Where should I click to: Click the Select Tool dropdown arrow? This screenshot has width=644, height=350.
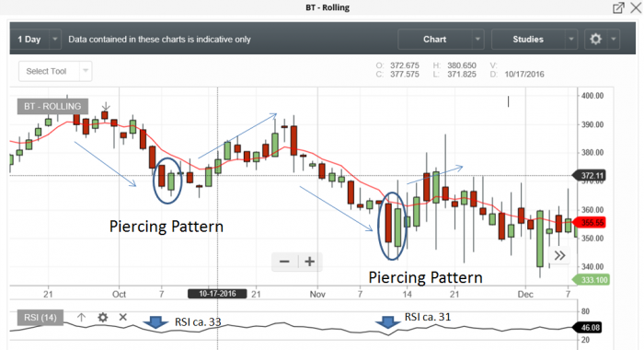pos(86,71)
